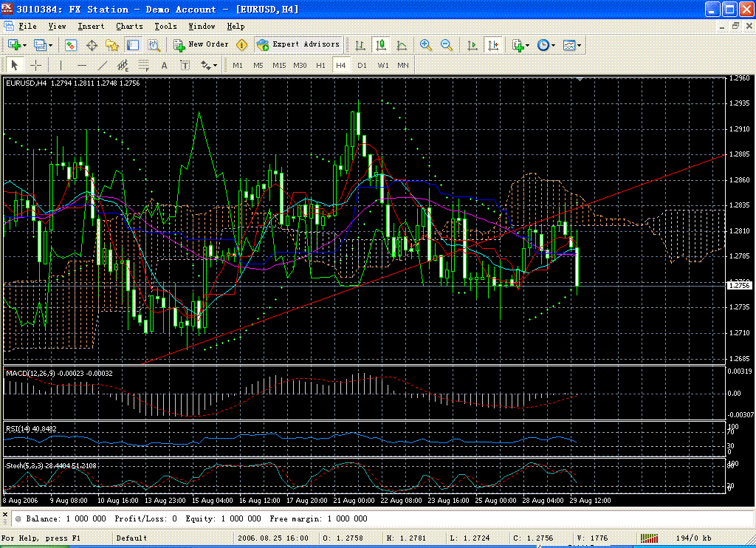Switch chart to candlestick mode
This screenshot has height=548, width=756.
tap(381, 45)
